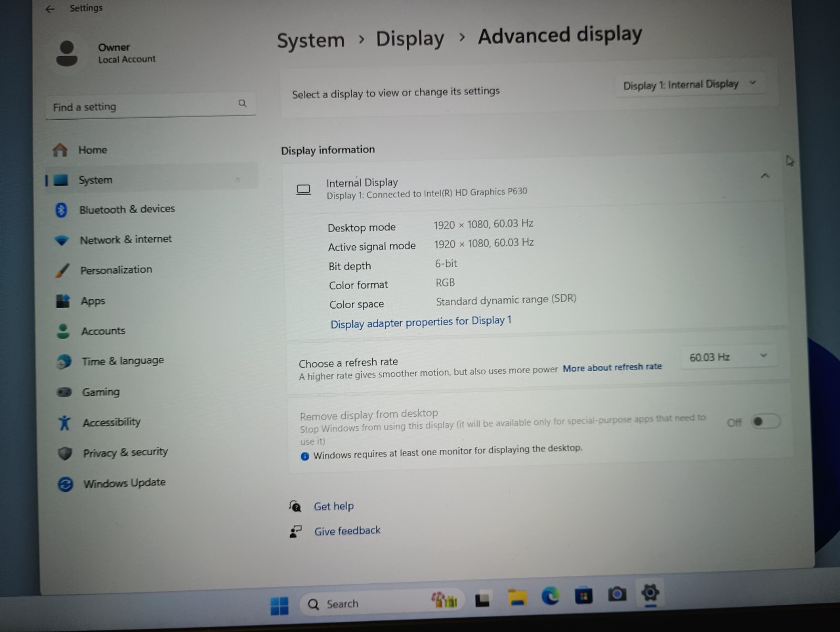The height and width of the screenshot is (632, 840).
Task: Click the Bit depth value 6-bit
Action: tap(446, 264)
